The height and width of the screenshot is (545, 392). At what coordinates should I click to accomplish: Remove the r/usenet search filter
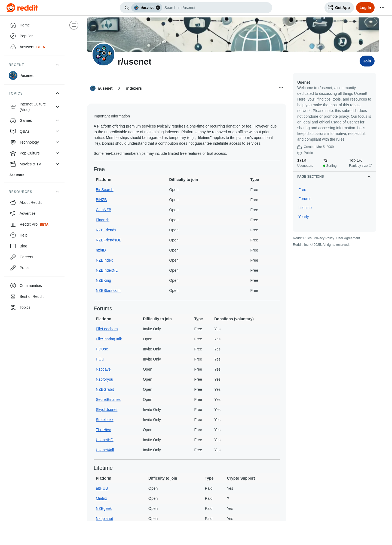tap(158, 8)
